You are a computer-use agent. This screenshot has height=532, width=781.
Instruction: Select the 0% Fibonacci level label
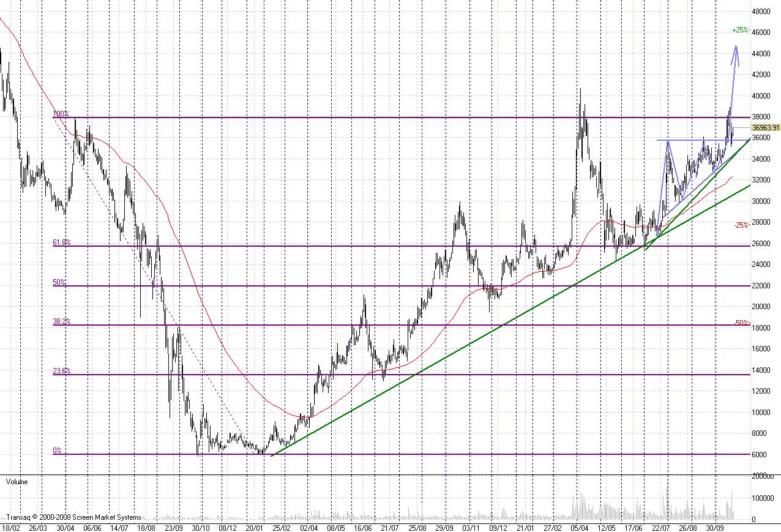(x=57, y=451)
